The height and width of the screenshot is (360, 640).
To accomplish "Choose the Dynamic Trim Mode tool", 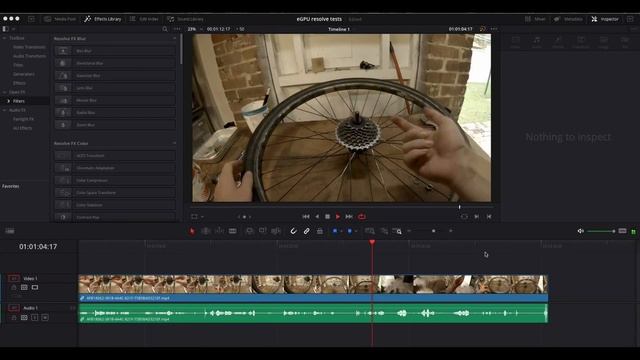I will (x=219, y=231).
